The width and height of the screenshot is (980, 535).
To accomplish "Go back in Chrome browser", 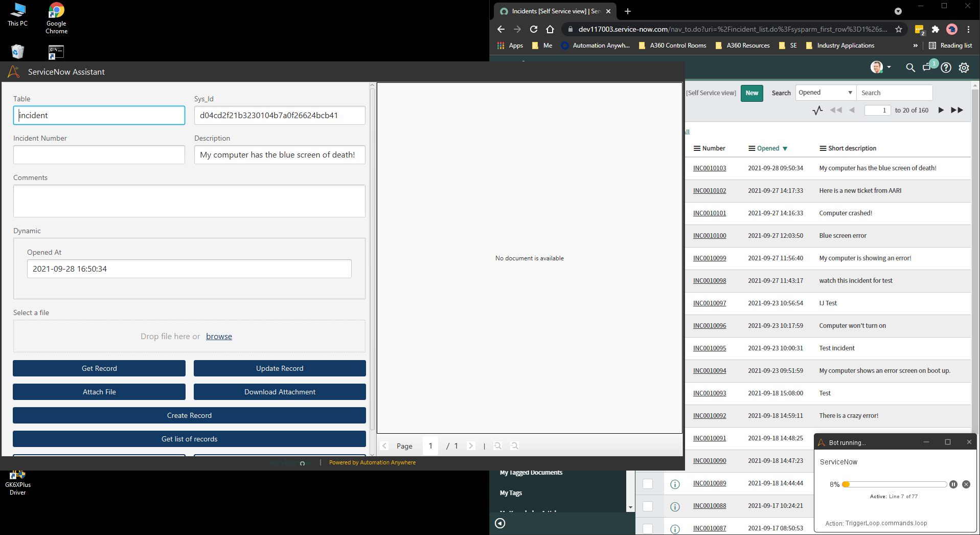I will pyautogui.click(x=501, y=29).
